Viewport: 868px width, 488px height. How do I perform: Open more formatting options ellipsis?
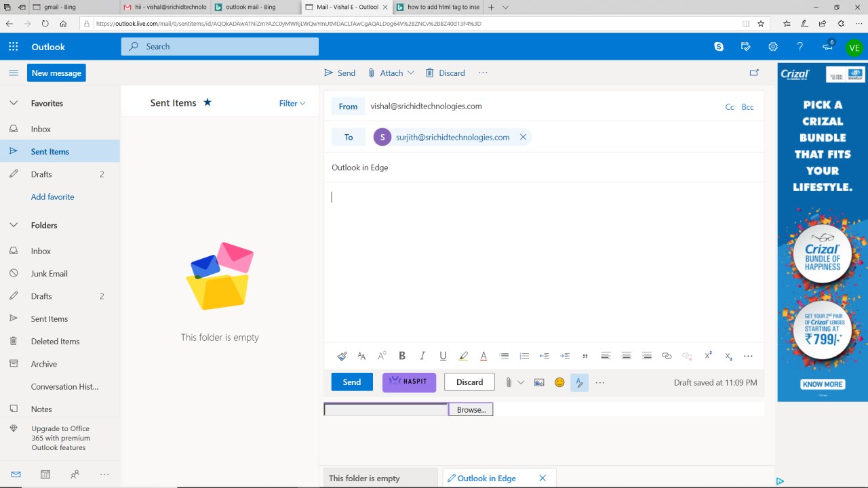[x=749, y=356]
